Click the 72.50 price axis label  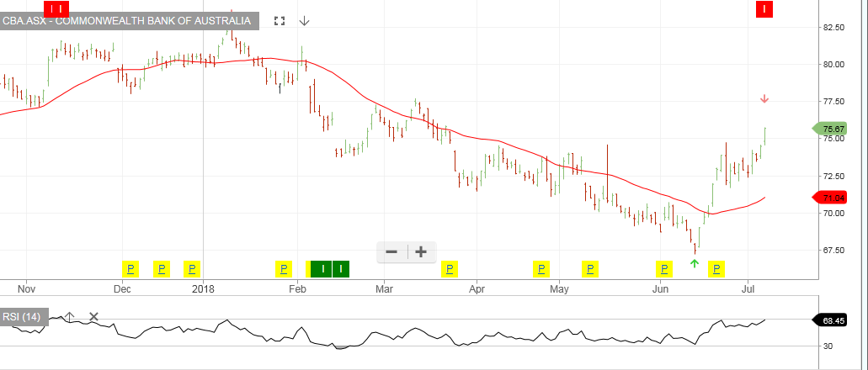(833, 176)
